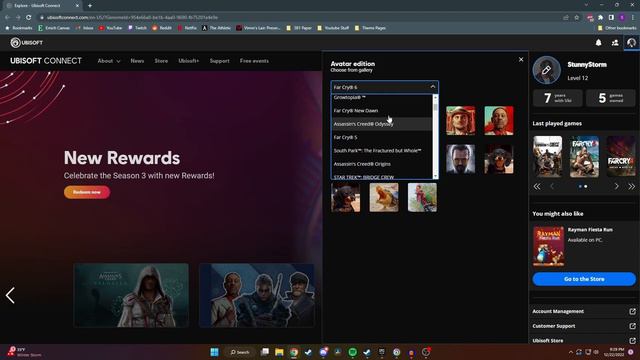The height and width of the screenshot is (360, 640).
Task: Click the Chrome icon in the taskbar
Action: pos(294,352)
